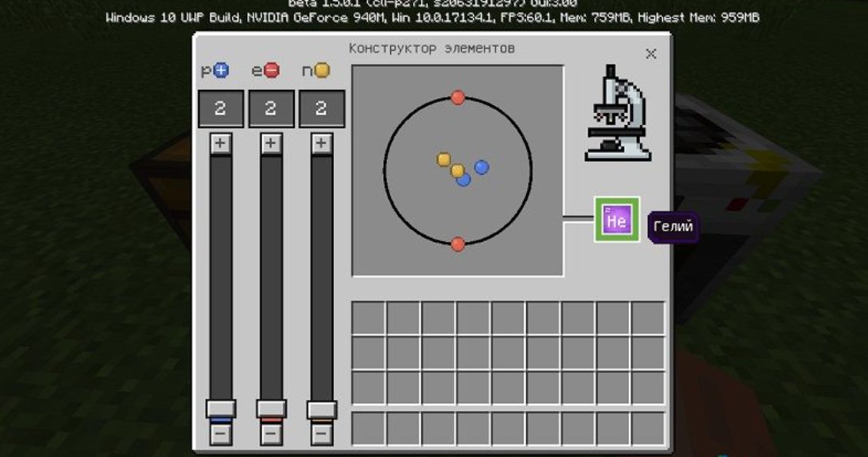The height and width of the screenshot is (457, 868).
Task: Select the first inventory slot top-left
Action: 368,318
